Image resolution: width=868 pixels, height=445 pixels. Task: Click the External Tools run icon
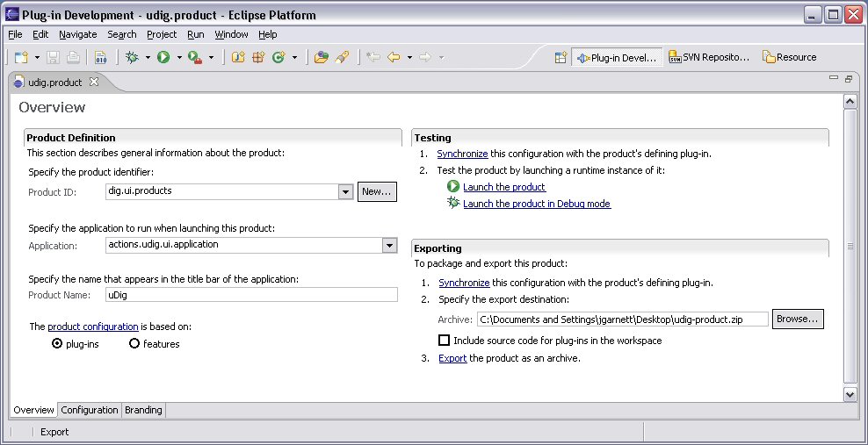pyautogui.click(x=195, y=57)
